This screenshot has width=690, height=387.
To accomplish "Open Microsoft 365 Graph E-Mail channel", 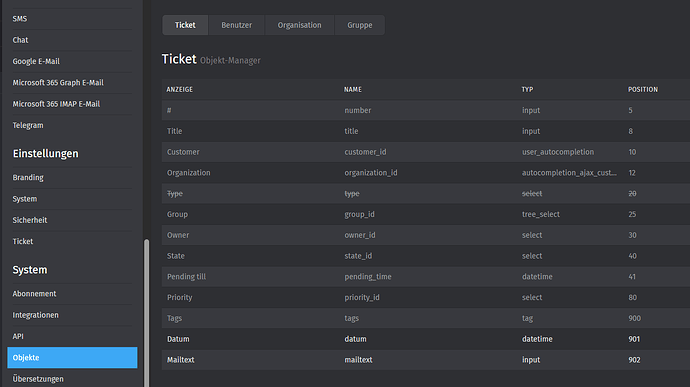I will point(58,83).
